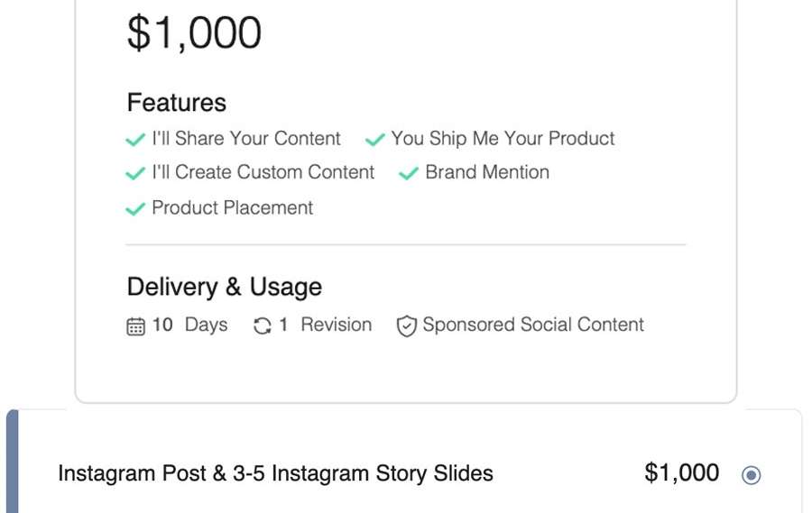812x513 pixels.
Task: Select the $1,000 package radio button
Action: (x=751, y=474)
